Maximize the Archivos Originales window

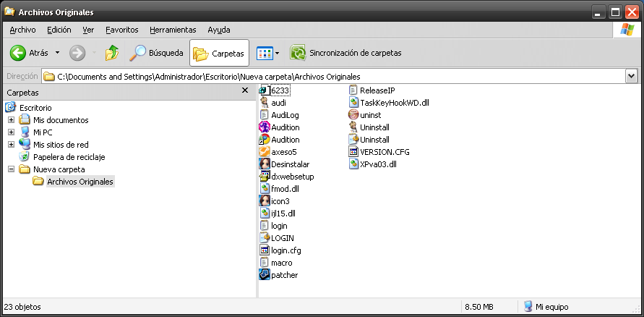[x=616, y=12]
